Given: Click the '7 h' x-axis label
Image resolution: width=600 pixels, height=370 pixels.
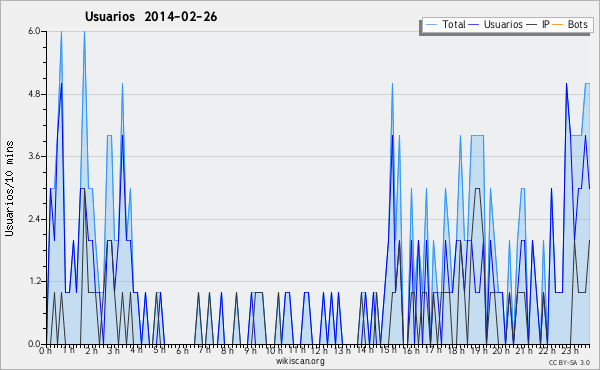Looking at the screenshot, I should (x=205, y=350).
